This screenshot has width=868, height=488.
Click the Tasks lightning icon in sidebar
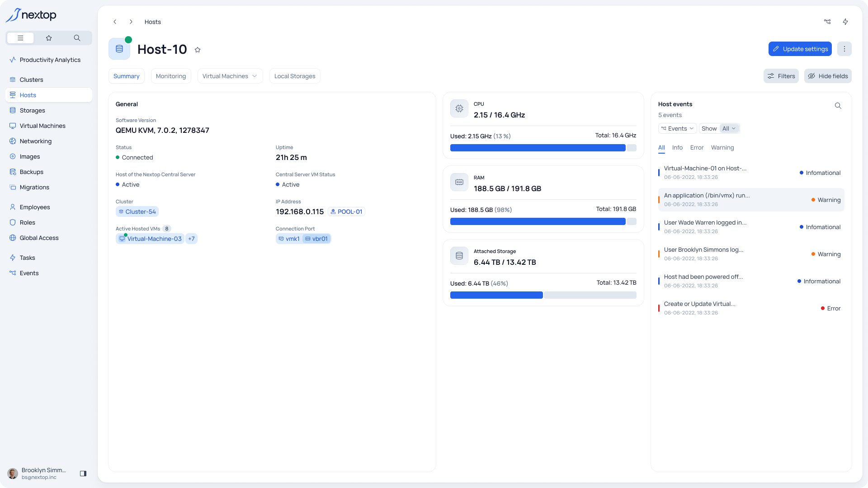[x=13, y=258]
